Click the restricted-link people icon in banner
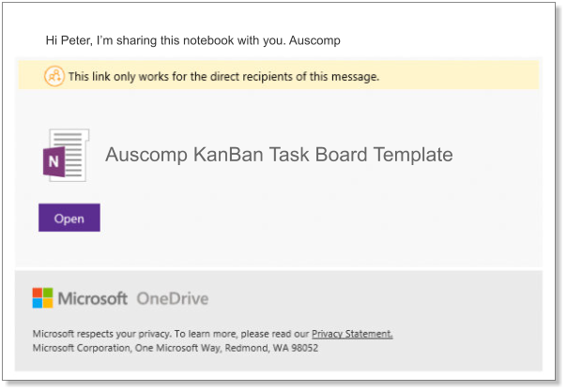The width and height of the screenshot is (567, 392). pos(54,76)
